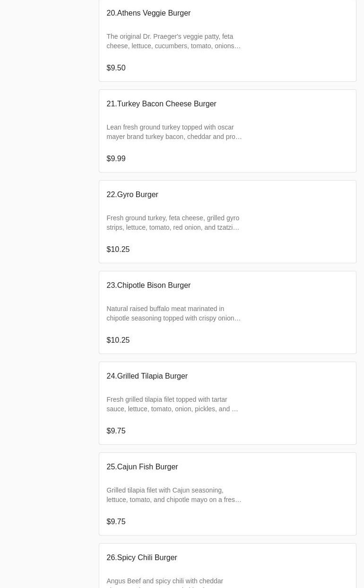Click the Turkey Bacon Cheese Burger description
The height and width of the screenshot is (588, 364).
[x=174, y=132]
